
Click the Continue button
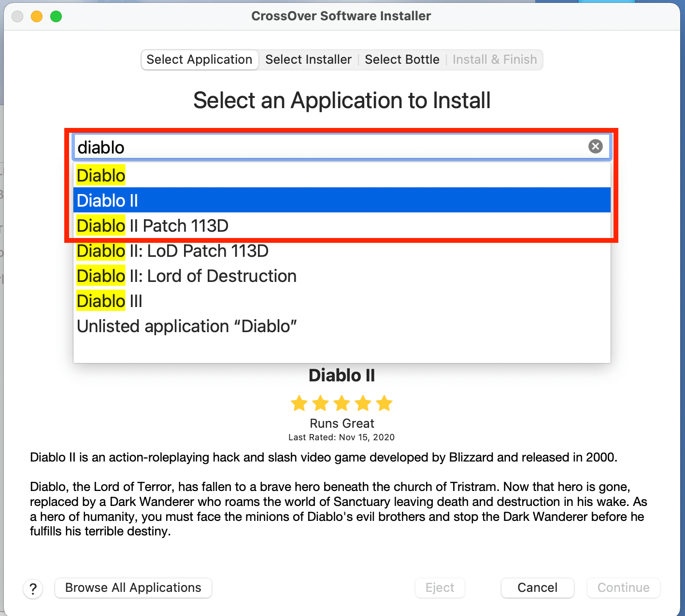(x=624, y=588)
